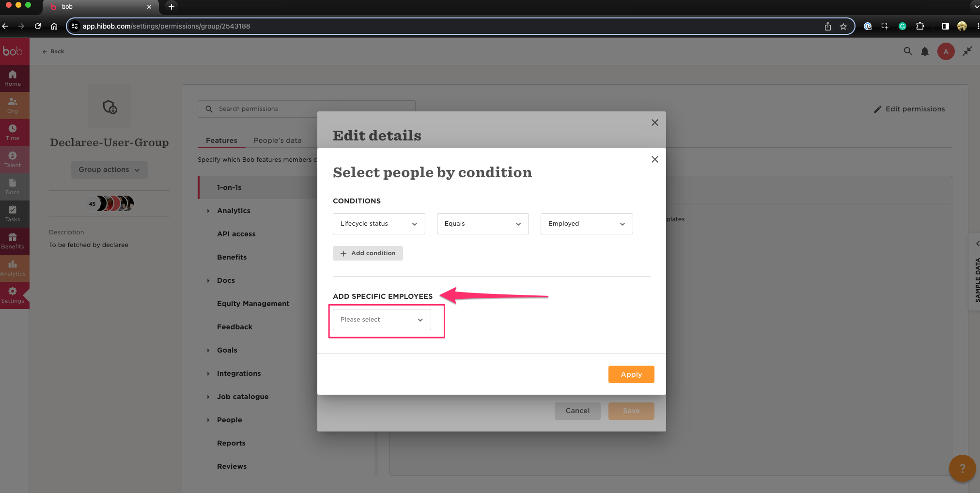
Task: Expand the Analytics permissions tree item
Action: [208, 211]
